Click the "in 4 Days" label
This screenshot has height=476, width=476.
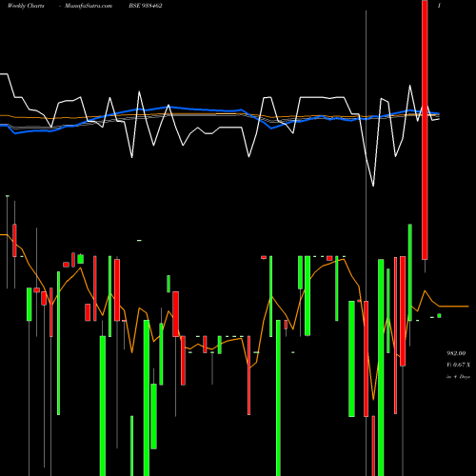coord(458,377)
